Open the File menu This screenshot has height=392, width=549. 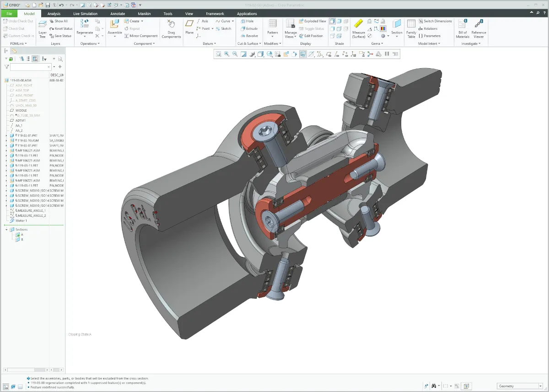tap(9, 14)
